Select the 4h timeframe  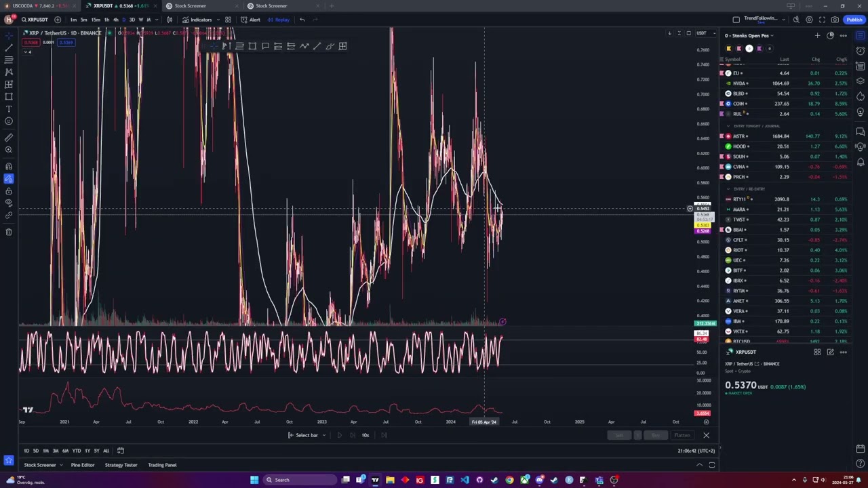(x=115, y=20)
